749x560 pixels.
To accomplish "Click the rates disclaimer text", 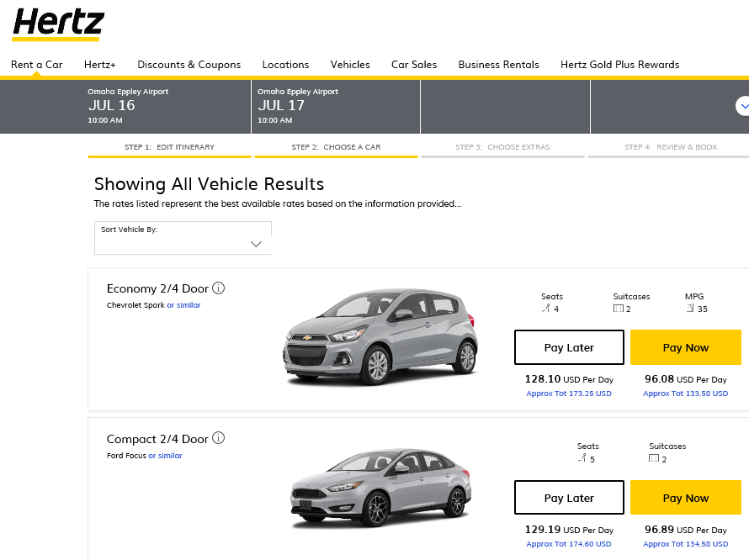I will [x=278, y=203].
